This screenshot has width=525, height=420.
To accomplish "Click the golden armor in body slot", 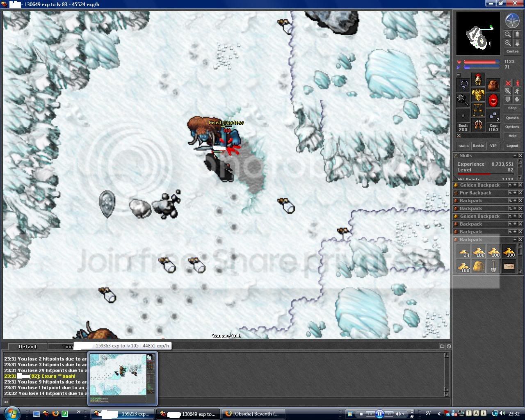I will tap(478, 94).
